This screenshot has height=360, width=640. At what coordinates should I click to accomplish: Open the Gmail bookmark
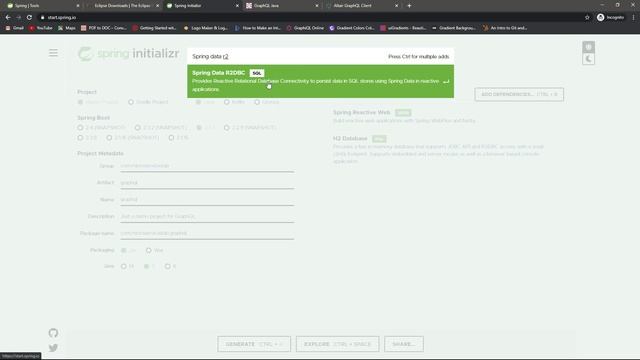pos(14,28)
